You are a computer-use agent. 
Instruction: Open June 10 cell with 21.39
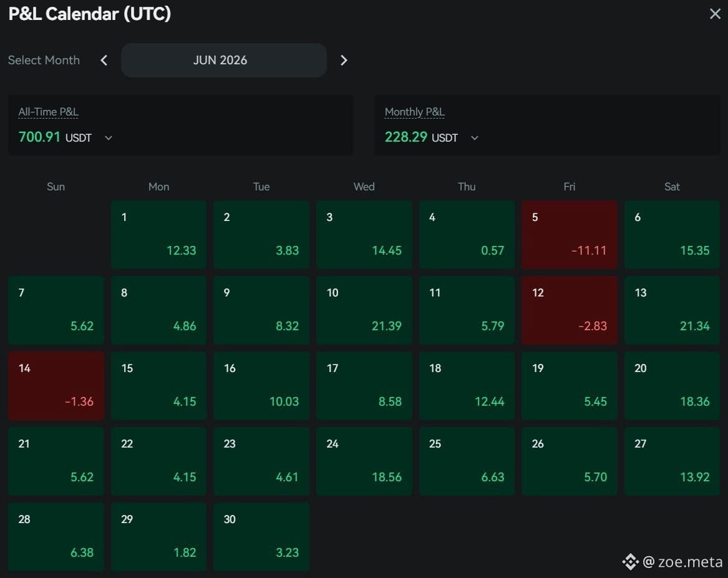[364, 310]
